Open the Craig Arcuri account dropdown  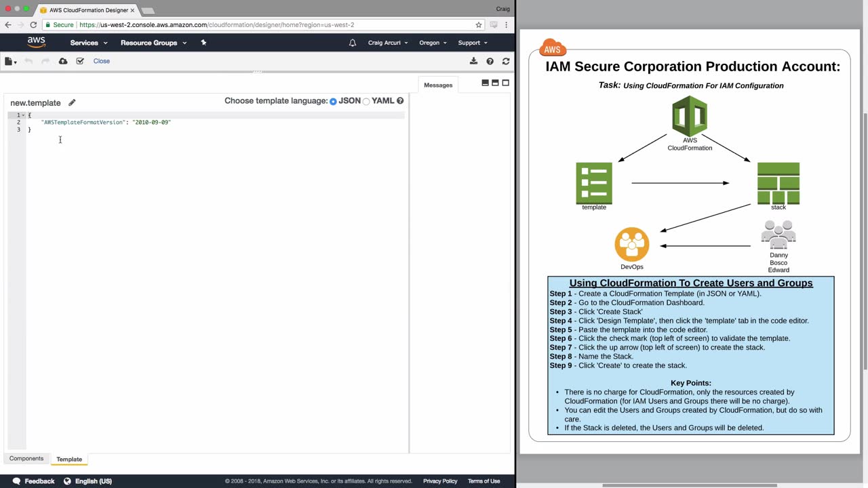pos(388,43)
